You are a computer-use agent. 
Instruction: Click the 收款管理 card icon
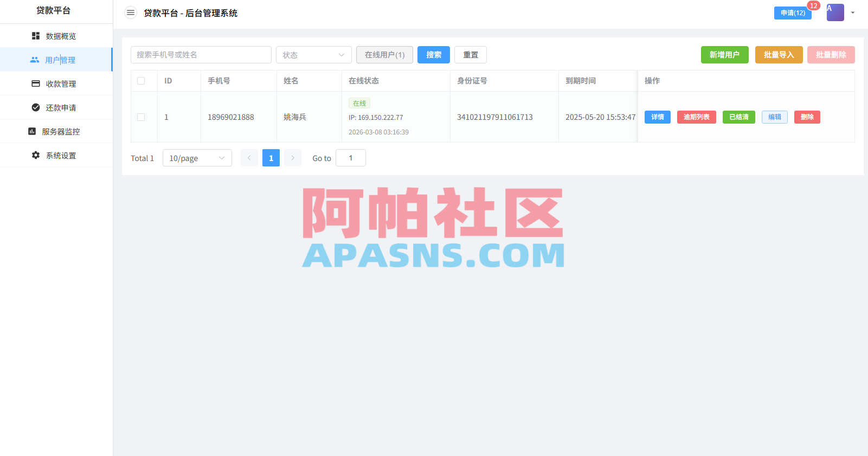point(36,84)
